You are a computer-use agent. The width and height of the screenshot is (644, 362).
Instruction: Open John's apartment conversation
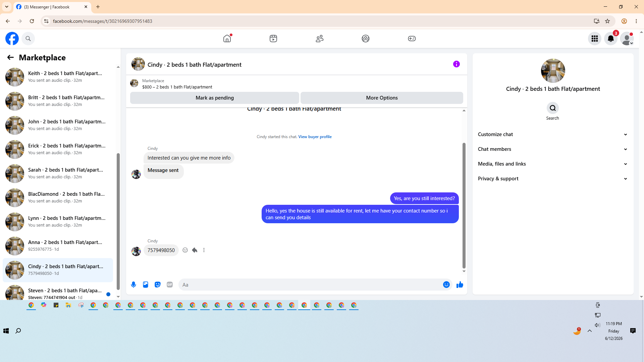pyautogui.click(x=58, y=125)
